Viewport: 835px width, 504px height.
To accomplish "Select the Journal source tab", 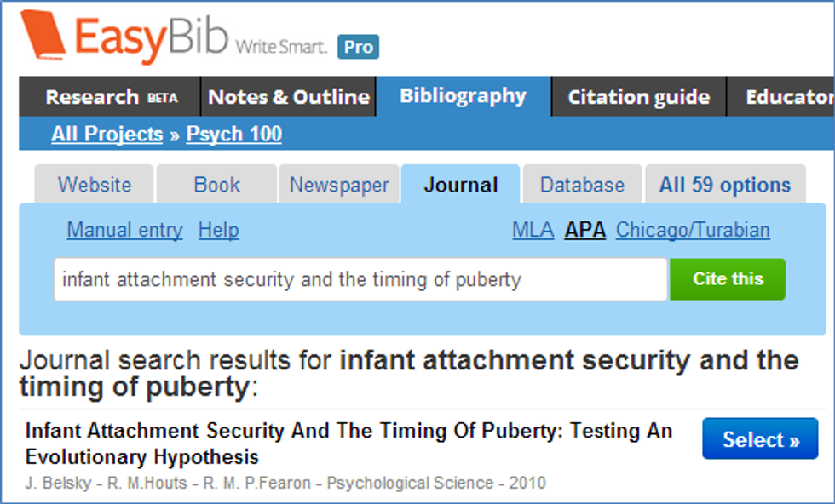I will click(461, 185).
